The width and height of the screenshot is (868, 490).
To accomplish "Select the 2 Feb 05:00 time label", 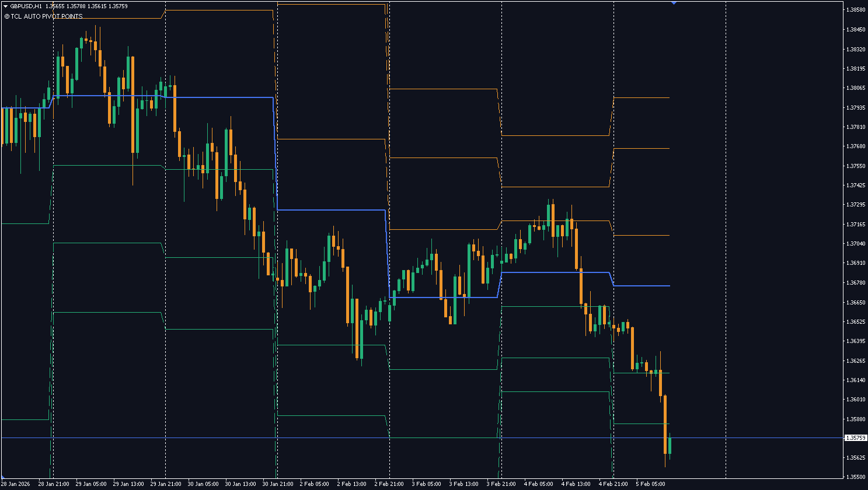I will pos(314,484).
